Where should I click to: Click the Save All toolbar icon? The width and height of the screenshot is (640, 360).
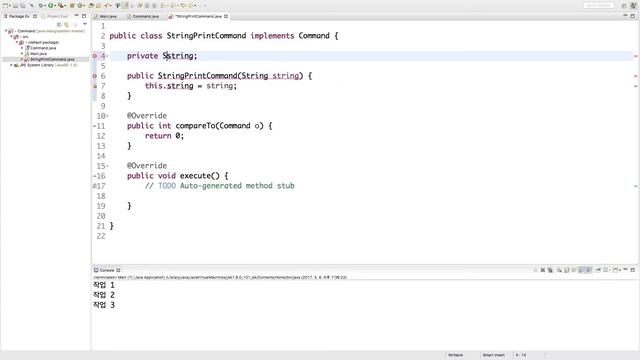22,6
